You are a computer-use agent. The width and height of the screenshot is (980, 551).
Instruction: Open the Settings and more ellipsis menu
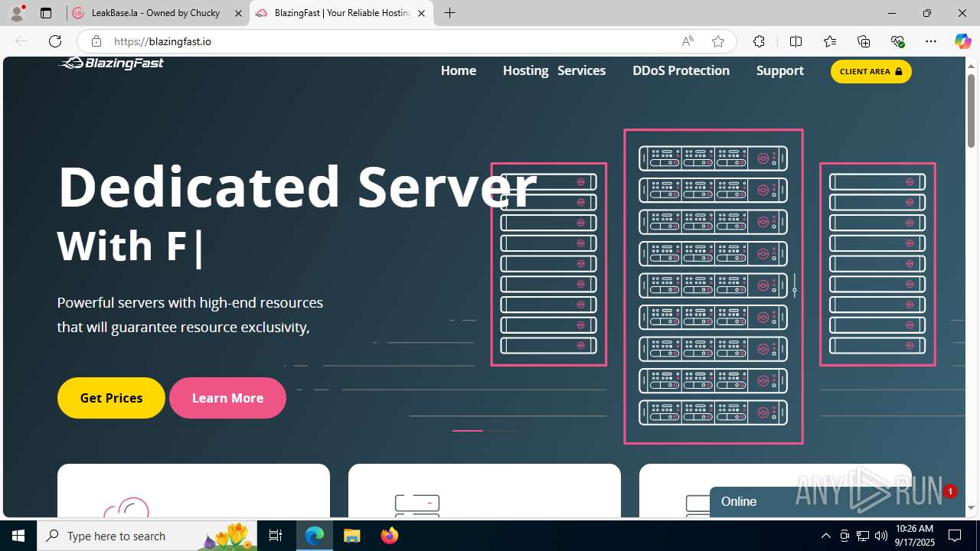pos(931,41)
